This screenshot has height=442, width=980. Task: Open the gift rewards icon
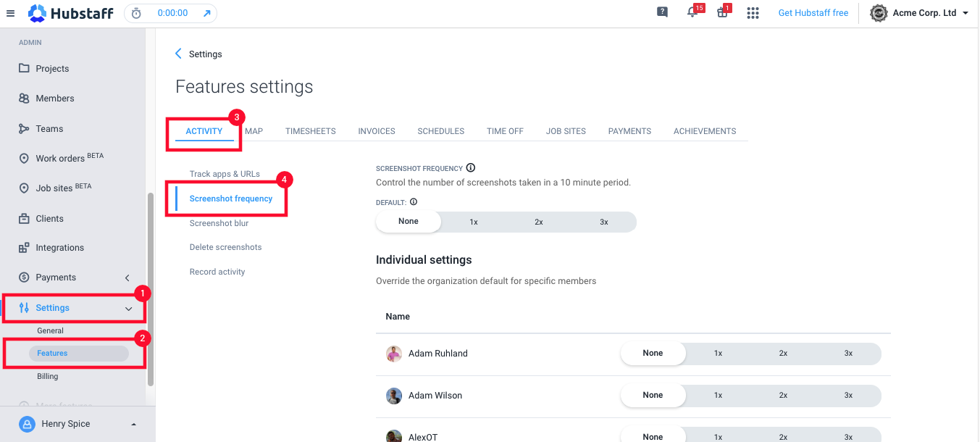[722, 12]
